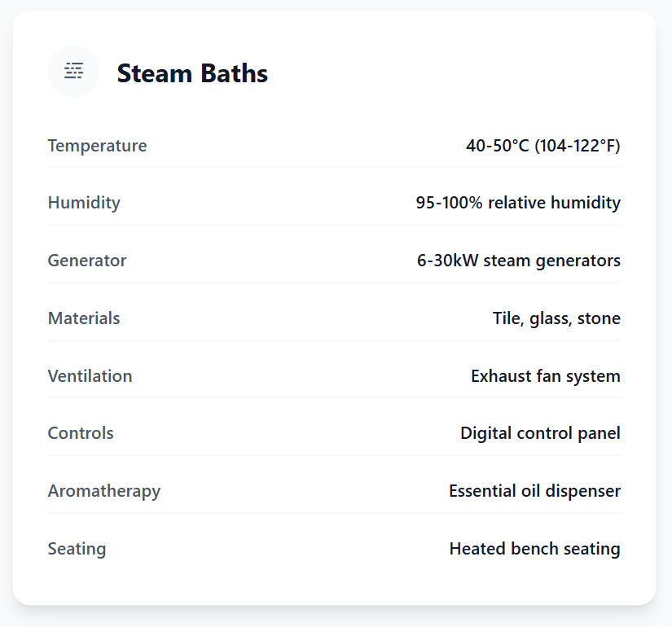Click the Exhaust fan system value
672x627 pixels.
pyautogui.click(x=546, y=376)
